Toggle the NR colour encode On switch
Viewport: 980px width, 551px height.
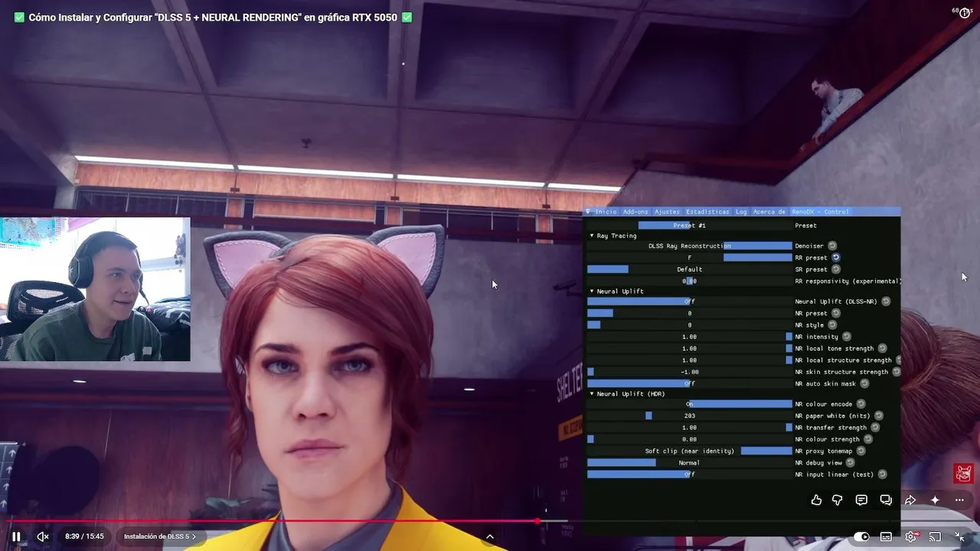[x=690, y=404]
